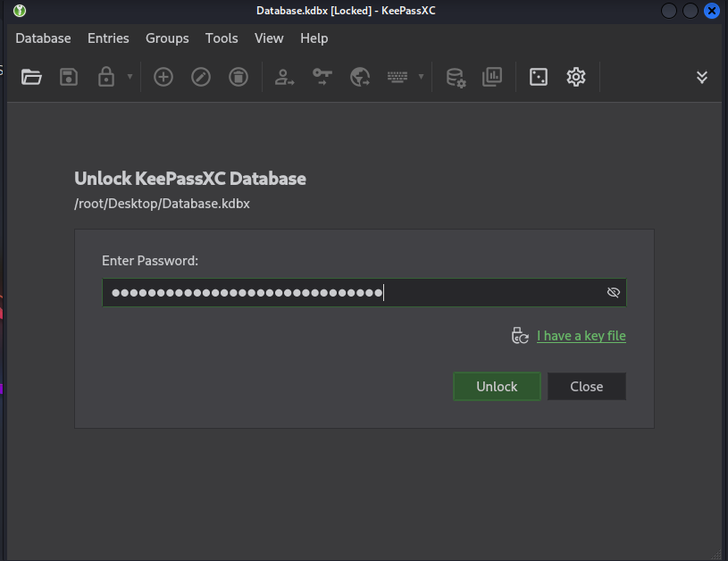
Task: Open the View menu
Action: [269, 38]
